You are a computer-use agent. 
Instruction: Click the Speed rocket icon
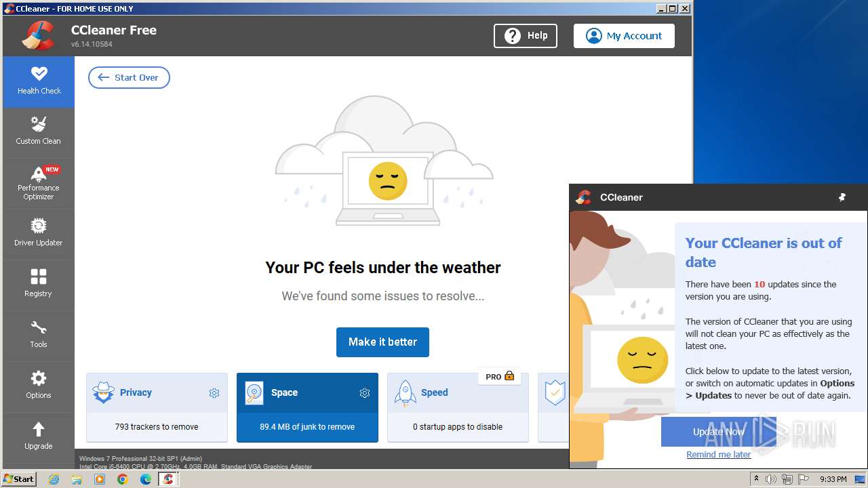tap(405, 393)
